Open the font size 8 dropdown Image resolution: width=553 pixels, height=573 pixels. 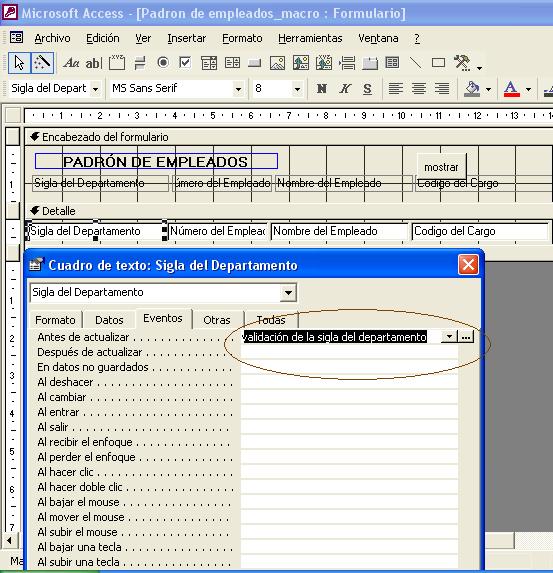point(297,89)
